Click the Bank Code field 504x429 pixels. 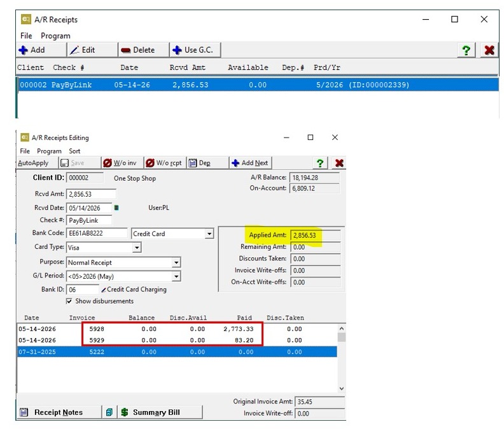click(97, 233)
